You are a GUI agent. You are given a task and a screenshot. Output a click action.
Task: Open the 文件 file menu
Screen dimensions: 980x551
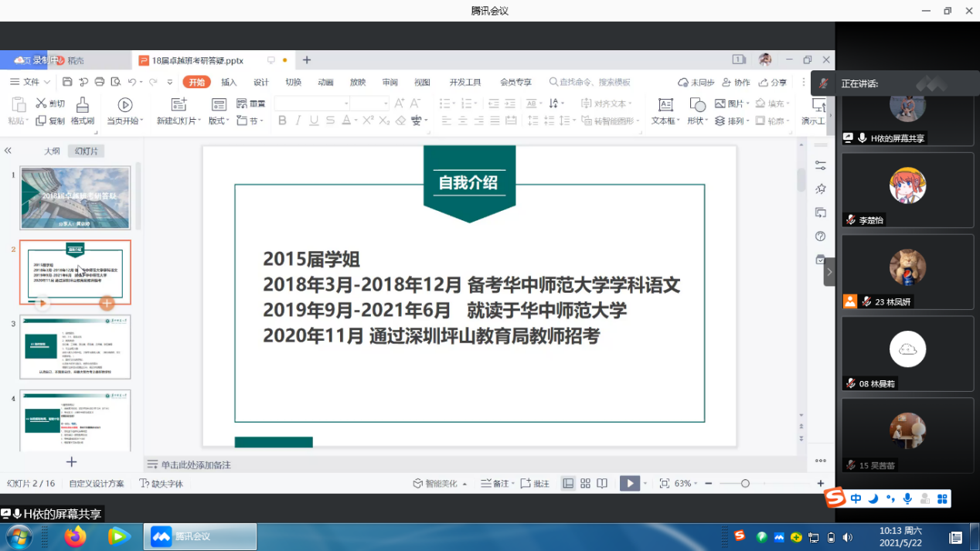[31, 82]
